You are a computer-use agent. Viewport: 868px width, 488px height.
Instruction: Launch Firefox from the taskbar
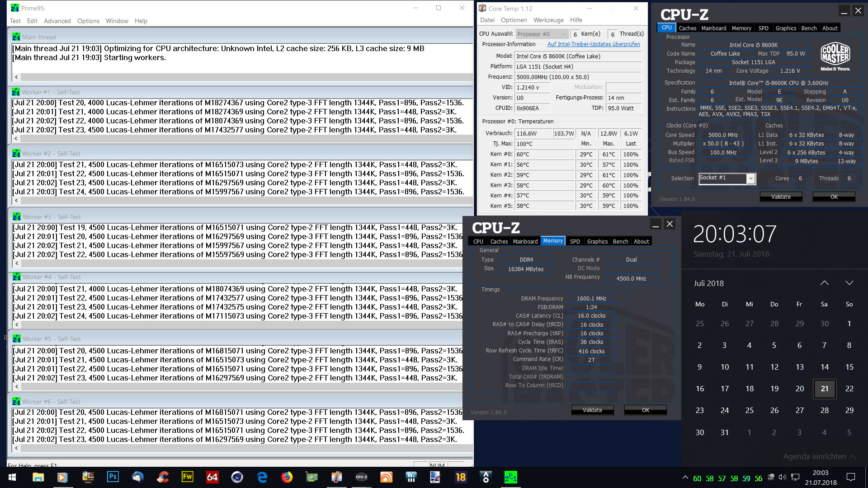pyautogui.click(x=287, y=477)
